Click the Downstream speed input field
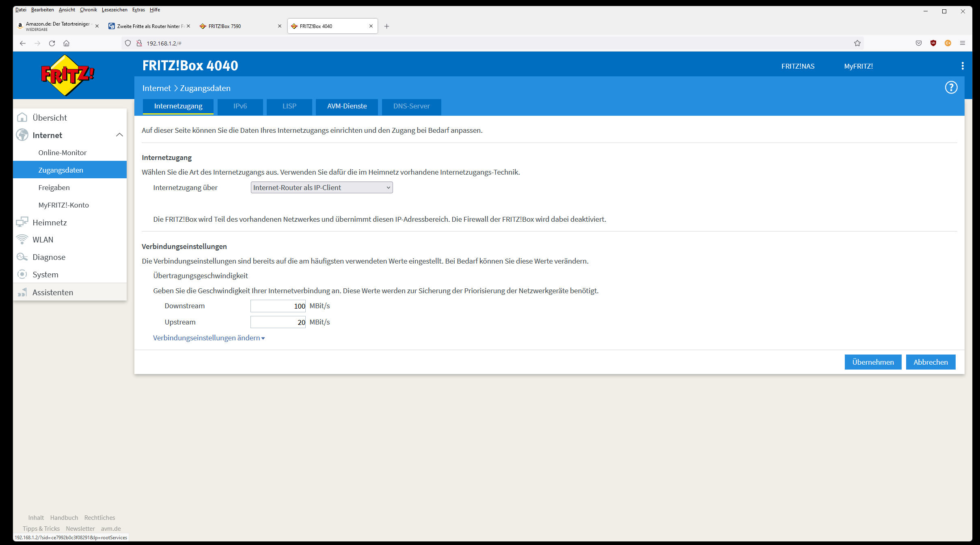Screen dimensions: 980x545 278,306
